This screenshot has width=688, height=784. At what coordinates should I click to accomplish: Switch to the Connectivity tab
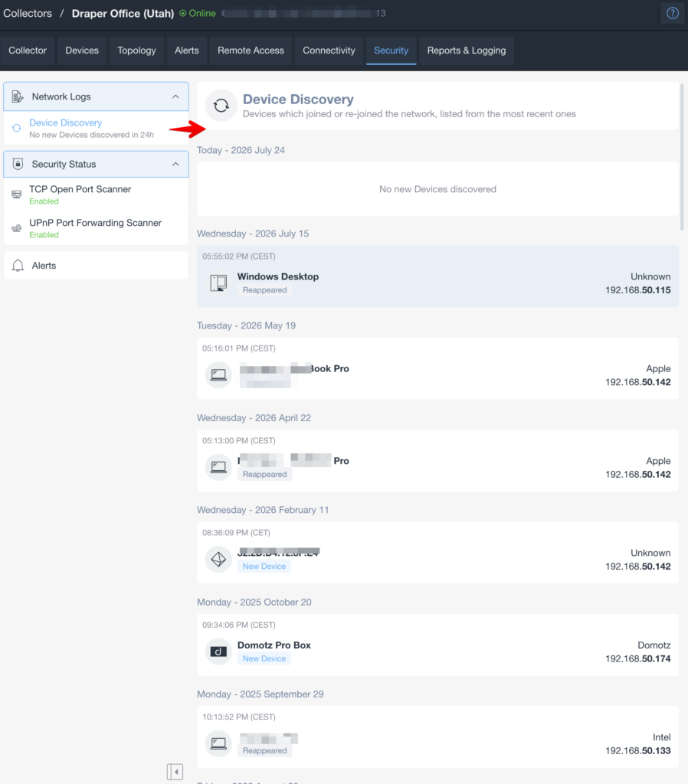pyautogui.click(x=329, y=51)
